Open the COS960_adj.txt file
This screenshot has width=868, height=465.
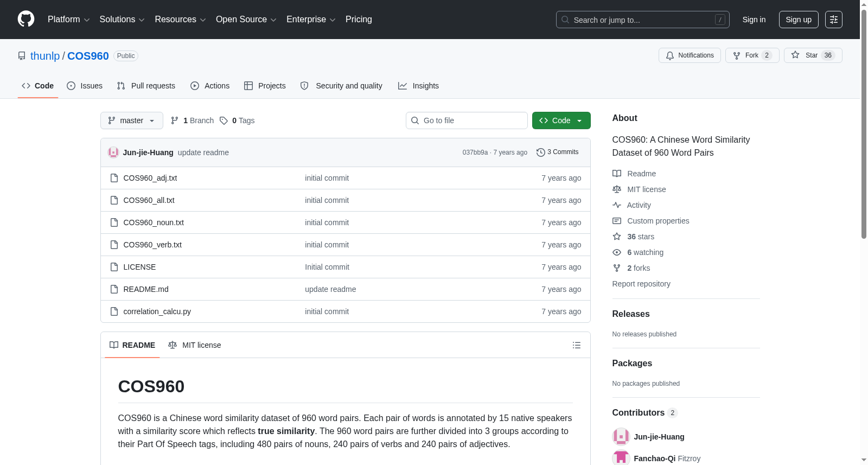pos(150,178)
